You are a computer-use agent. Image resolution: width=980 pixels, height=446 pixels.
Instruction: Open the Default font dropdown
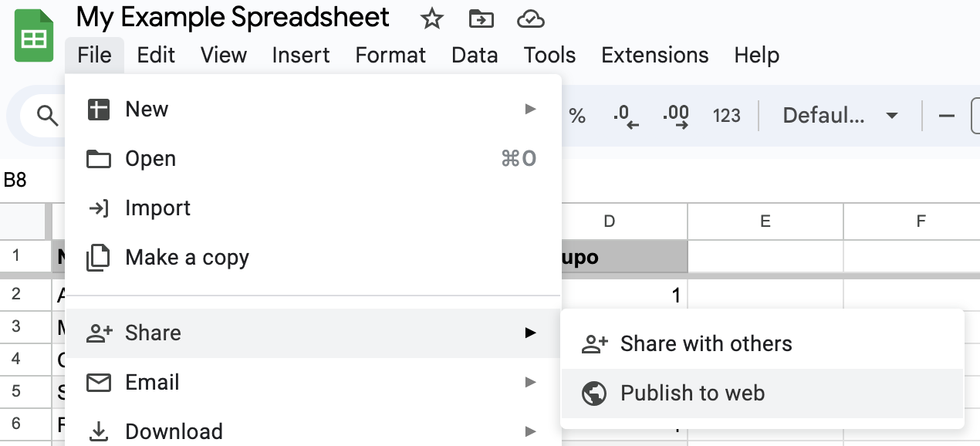tap(840, 116)
